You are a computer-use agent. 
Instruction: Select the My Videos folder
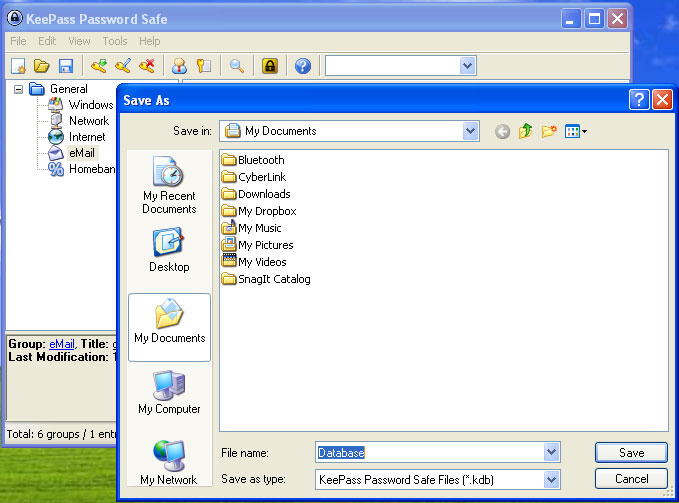[x=254, y=262]
